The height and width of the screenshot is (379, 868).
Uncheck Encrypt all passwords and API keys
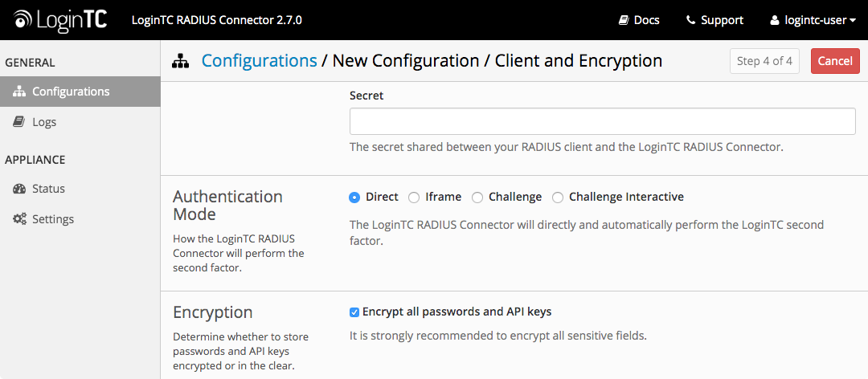[x=354, y=312]
